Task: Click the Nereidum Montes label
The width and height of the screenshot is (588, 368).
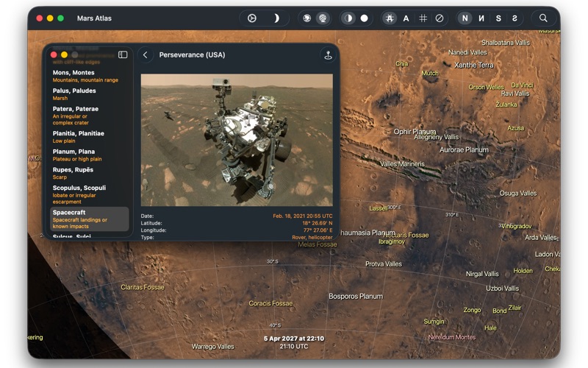Action: 452,337
